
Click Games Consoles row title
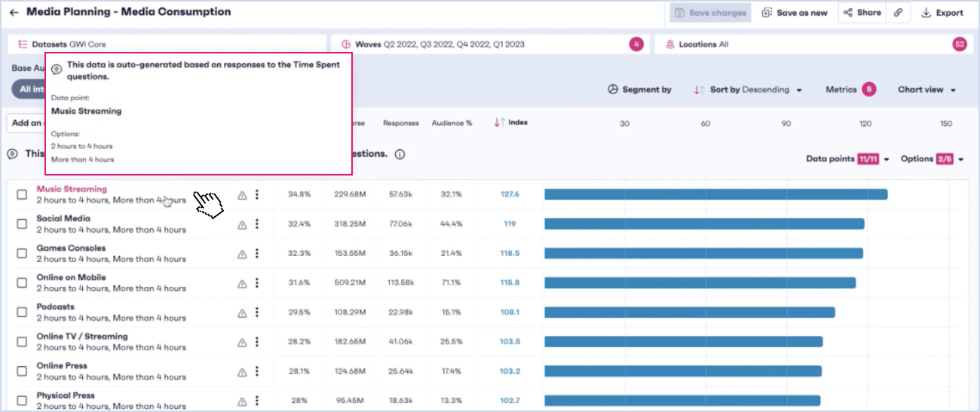[x=71, y=248]
